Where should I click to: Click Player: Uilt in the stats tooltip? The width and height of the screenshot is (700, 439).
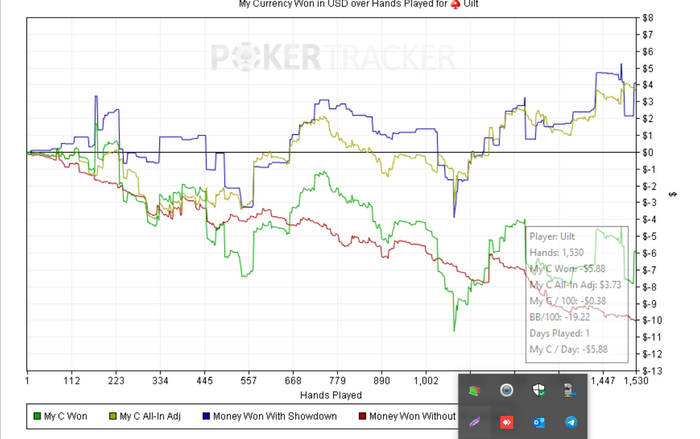[x=552, y=237]
